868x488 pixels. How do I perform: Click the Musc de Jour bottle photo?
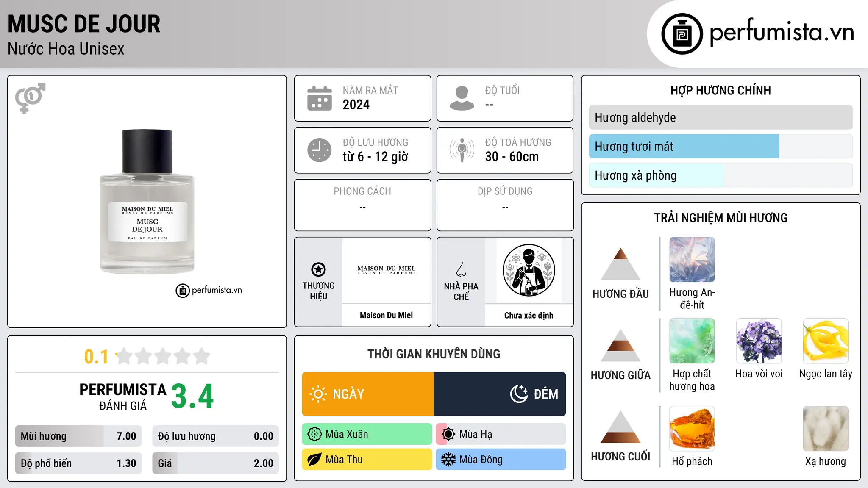pyautogui.click(x=147, y=201)
